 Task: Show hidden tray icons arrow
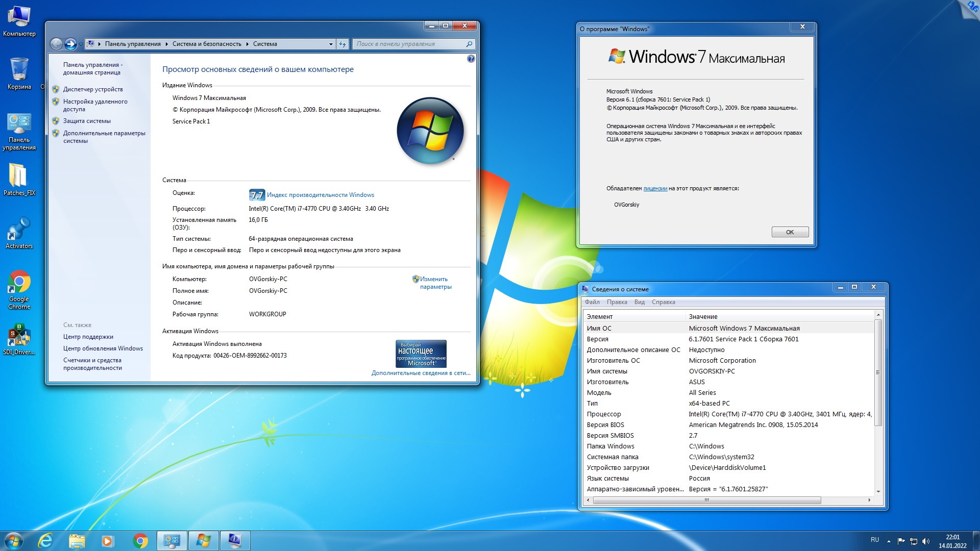click(889, 541)
